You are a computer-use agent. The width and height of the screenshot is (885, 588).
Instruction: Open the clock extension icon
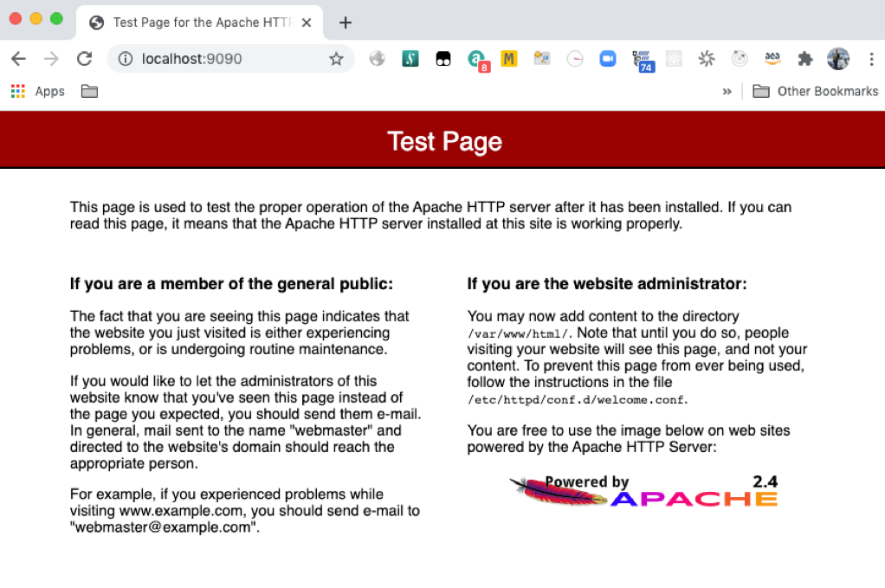pos(575,59)
